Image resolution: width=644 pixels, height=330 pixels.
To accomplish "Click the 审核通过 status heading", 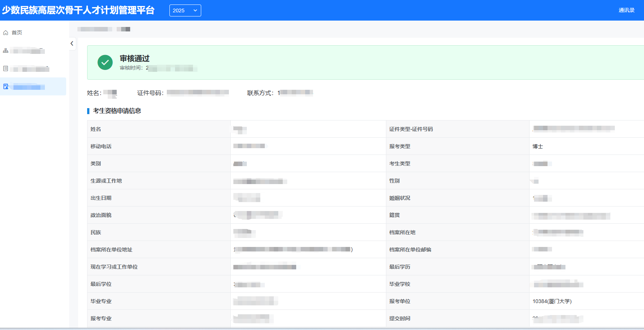I will (x=134, y=58).
